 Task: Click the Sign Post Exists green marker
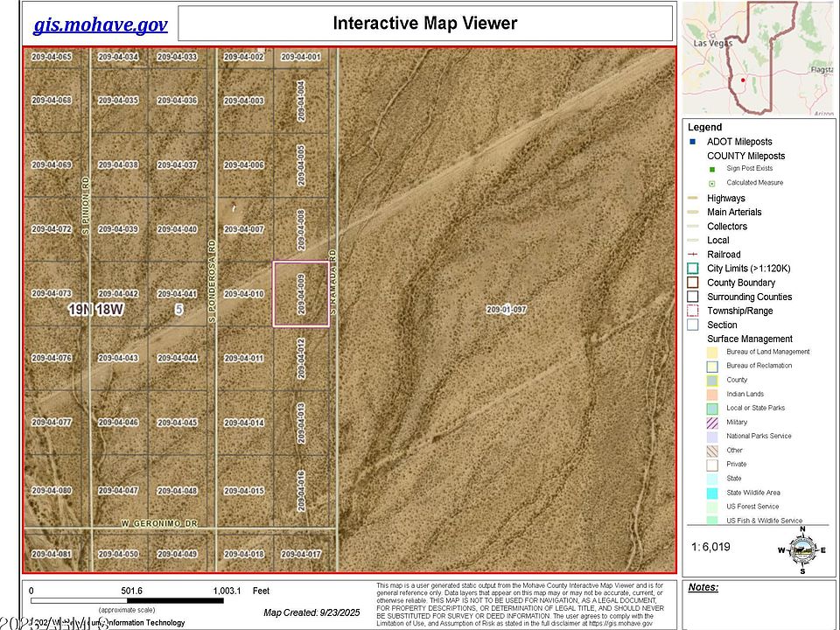click(x=712, y=169)
